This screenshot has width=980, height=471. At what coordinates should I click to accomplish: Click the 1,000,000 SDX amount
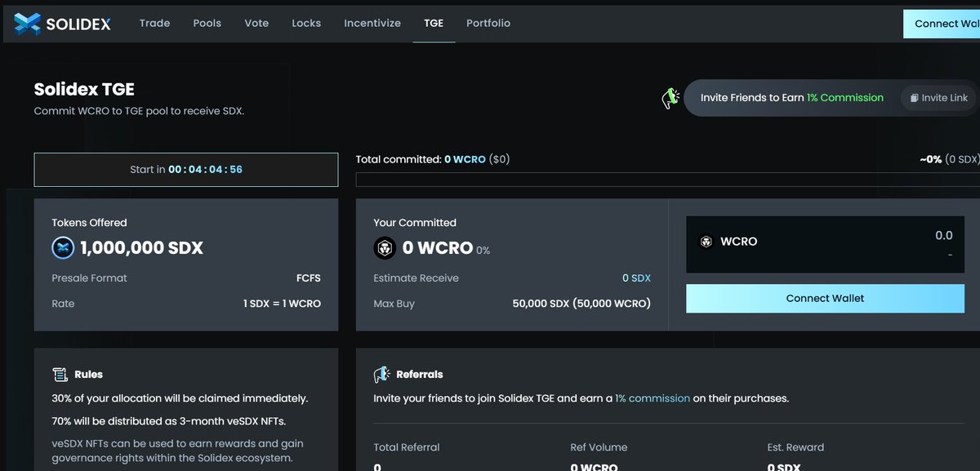click(142, 248)
